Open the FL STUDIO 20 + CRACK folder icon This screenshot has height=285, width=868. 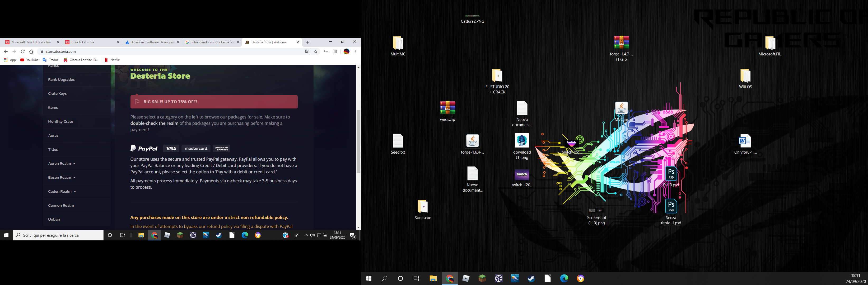[x=497, y=76]
